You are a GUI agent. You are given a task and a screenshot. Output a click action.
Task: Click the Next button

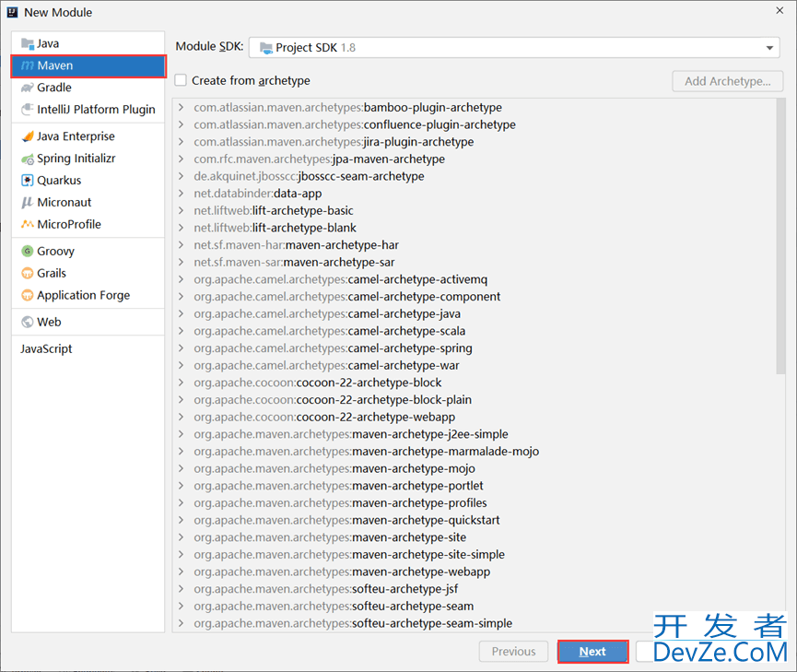(592, 652)
